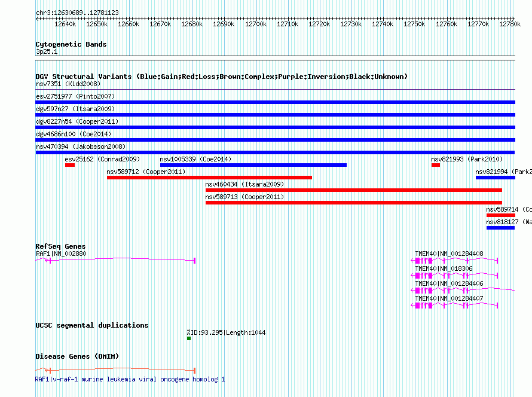532x397 pixels.
Task: Click the 3p25.1 band label
Action: (47, 51)
